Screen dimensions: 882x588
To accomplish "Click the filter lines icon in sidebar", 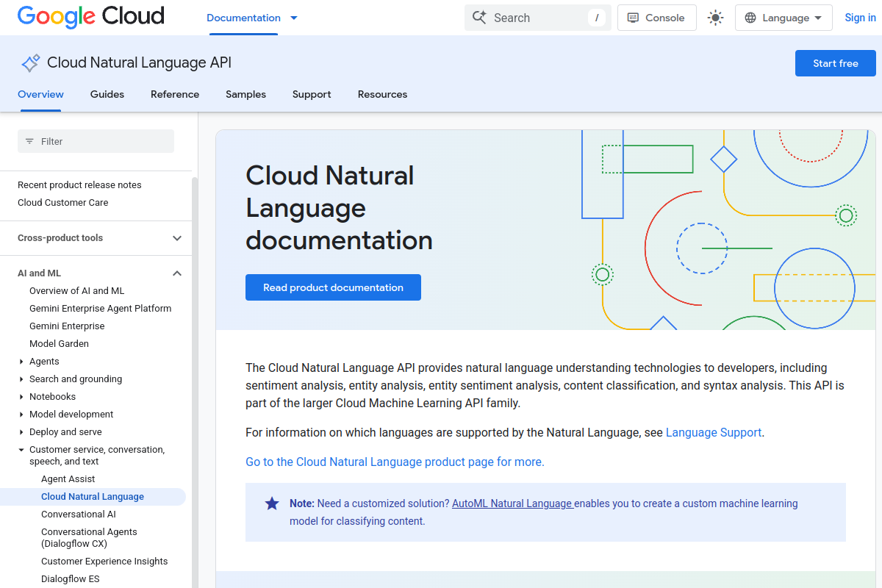I will (x=29, y=141).
